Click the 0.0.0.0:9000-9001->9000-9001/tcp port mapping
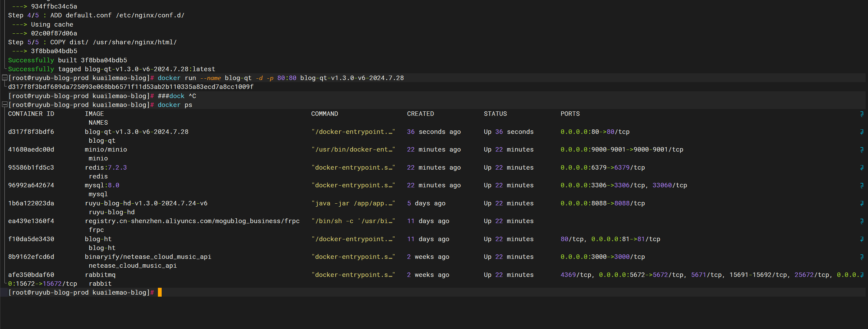 point(622,150)
